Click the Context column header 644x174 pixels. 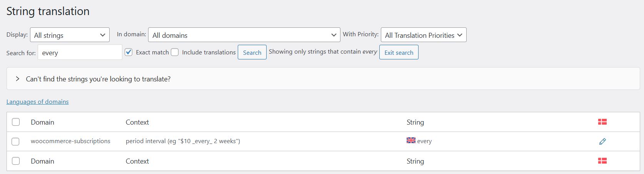click(x=137, y=122)
